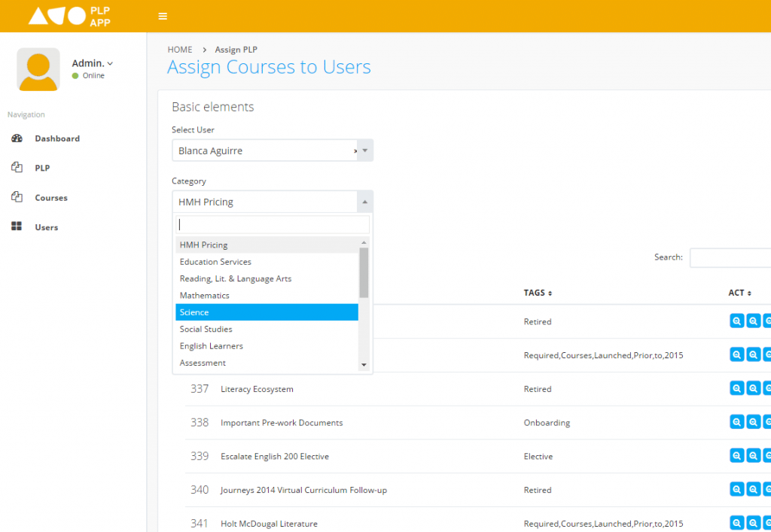
Task: Go to Users in the navigation
Action: pyautogui.click(x=46, y=227)
